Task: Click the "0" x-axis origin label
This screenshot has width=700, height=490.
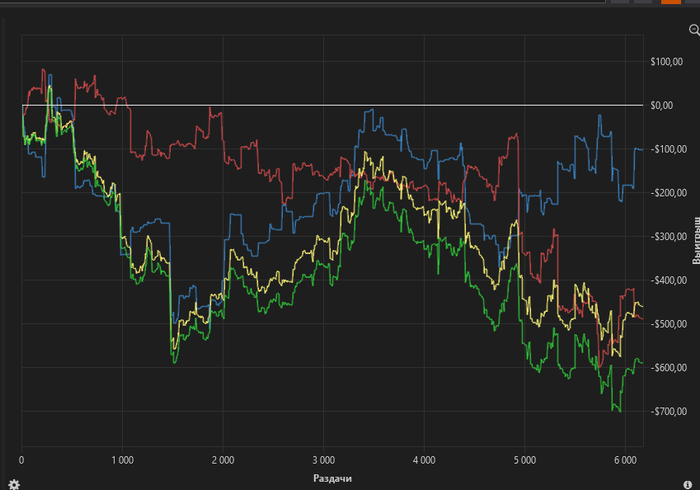Action: 21,460
